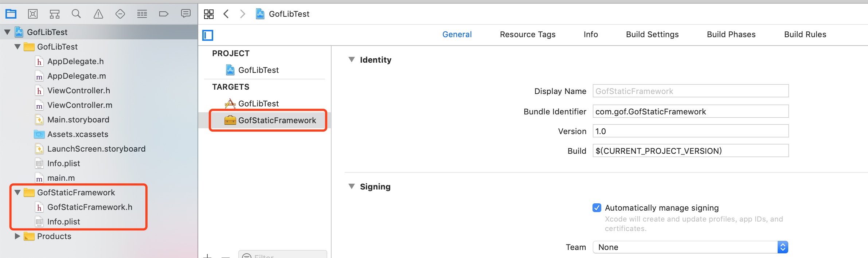This screenshot has width=868, height=258.
Task: Open the Source Control navigator
Action: (33, 14)
